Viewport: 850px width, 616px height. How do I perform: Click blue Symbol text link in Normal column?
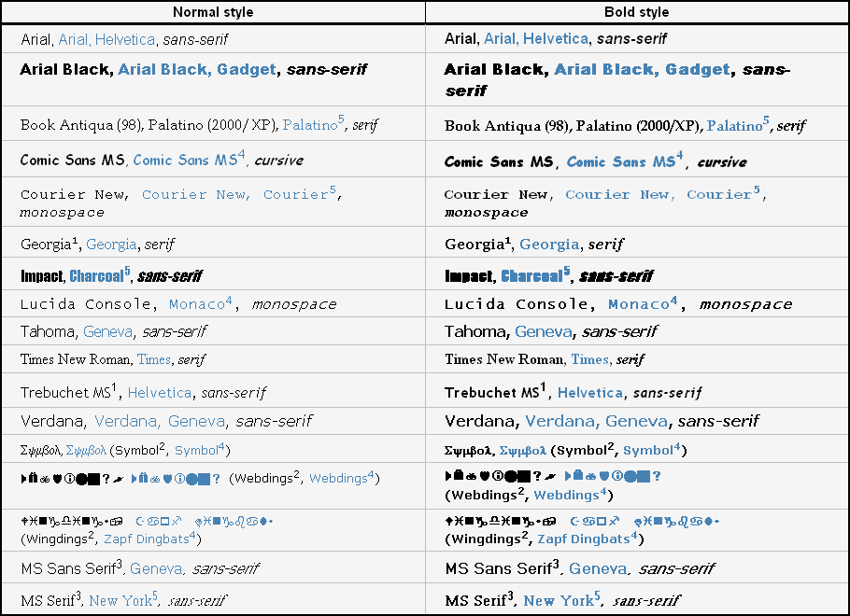click(x=199, y=450)
